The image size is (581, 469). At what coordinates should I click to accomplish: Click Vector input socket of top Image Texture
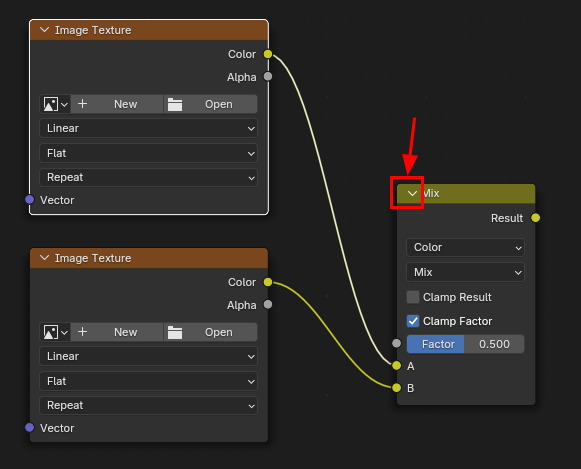30,200
